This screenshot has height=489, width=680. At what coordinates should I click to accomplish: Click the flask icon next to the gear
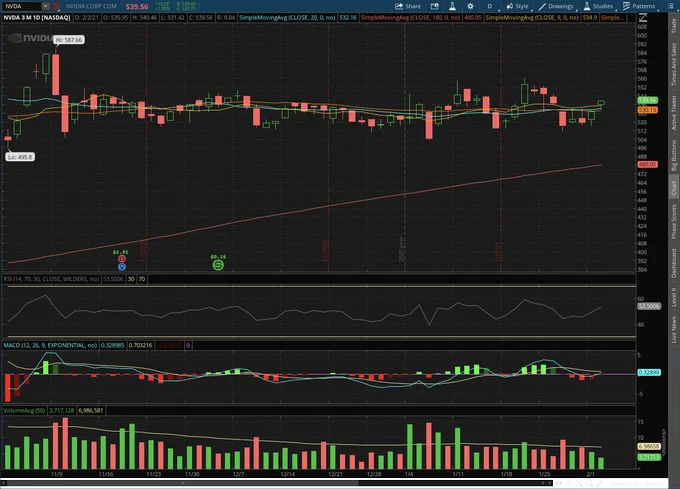pos(452,6)
